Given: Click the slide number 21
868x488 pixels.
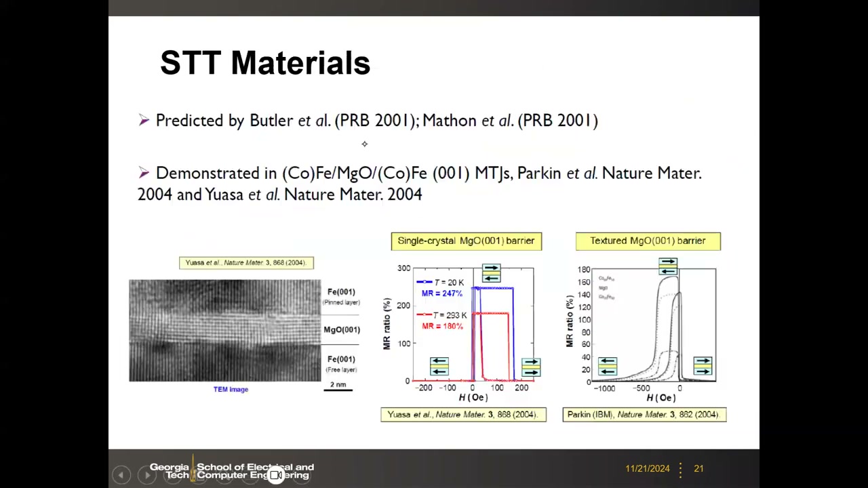Looking at the screenshot, I should [x=698, y=468].
